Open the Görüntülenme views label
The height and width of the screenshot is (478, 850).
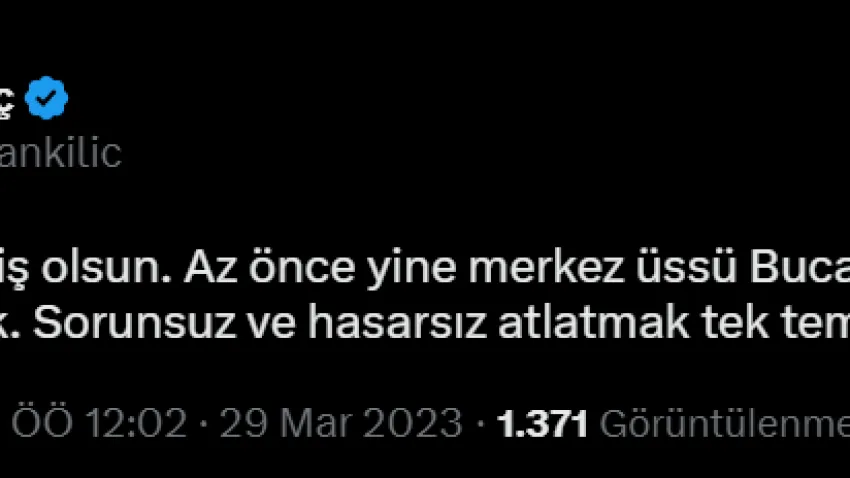pos(725,423)
